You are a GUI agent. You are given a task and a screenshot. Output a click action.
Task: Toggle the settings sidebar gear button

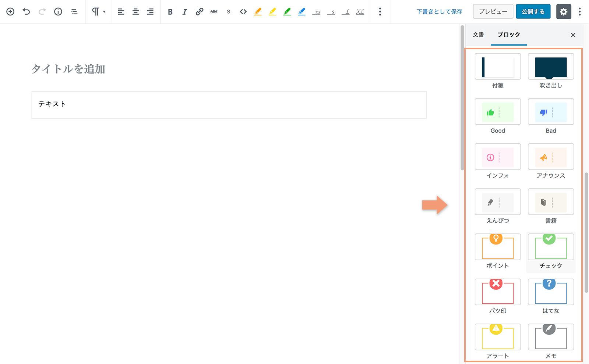coord(564,12)
